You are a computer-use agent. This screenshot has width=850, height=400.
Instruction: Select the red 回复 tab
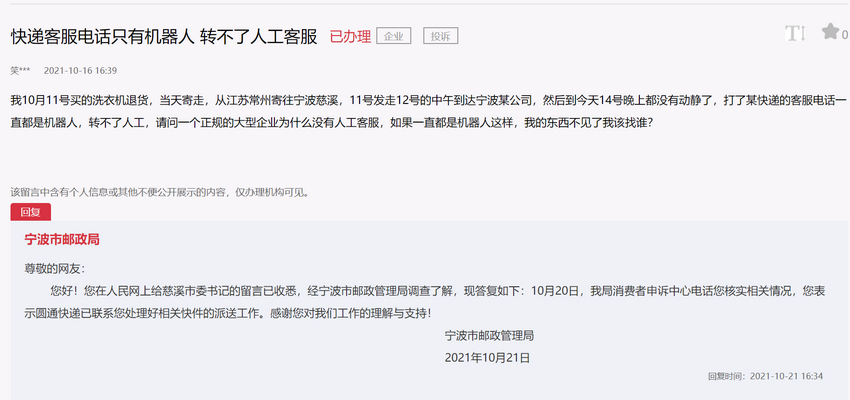click(30, 211)
